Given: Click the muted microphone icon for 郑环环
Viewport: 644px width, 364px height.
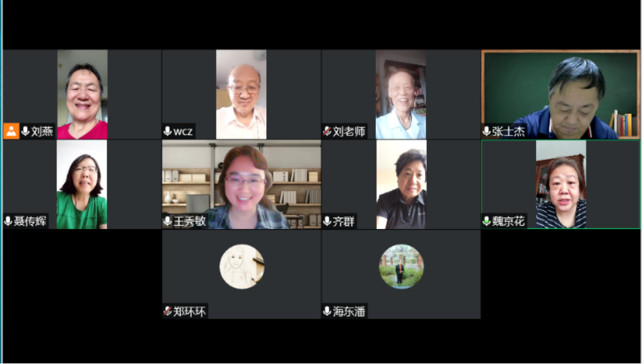Looking at the screenshot, I should point(167,311).
